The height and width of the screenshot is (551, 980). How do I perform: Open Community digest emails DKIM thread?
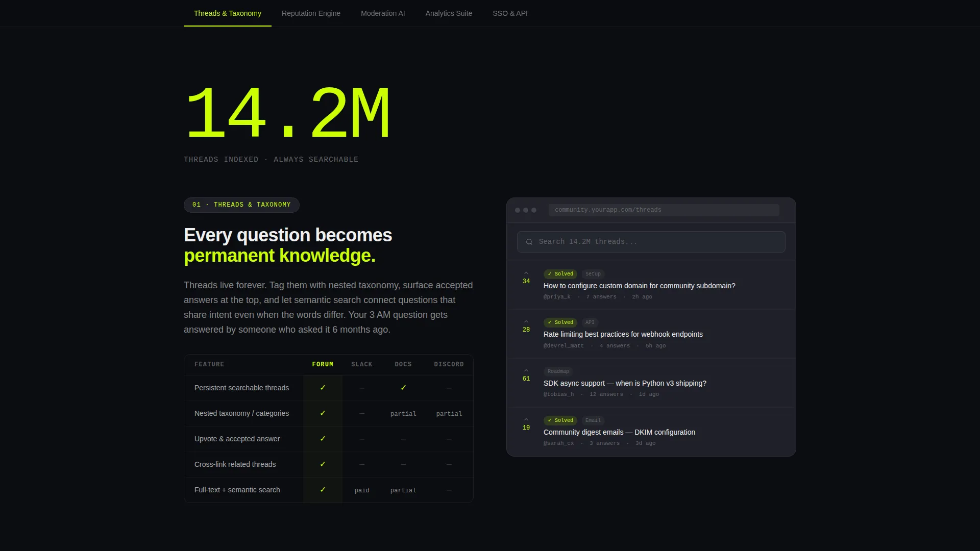tap(619, 432)
